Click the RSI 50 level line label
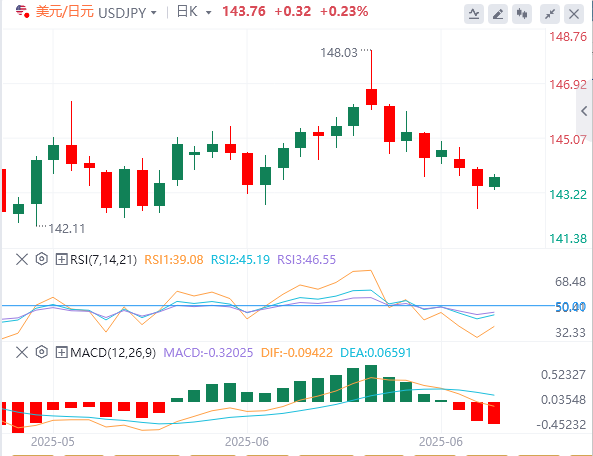This screenshot has height=456, width=593. point(571,307)
